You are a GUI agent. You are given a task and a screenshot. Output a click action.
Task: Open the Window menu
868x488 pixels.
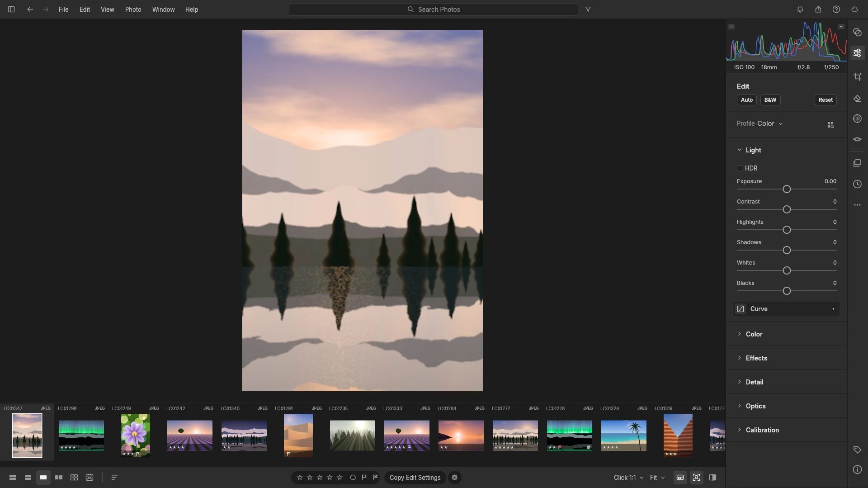163,9
